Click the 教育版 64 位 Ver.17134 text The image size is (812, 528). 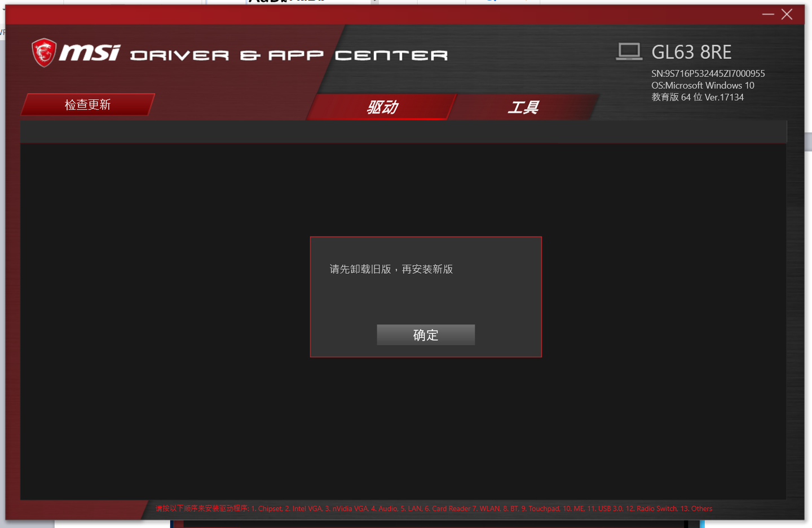pos(698,97)
